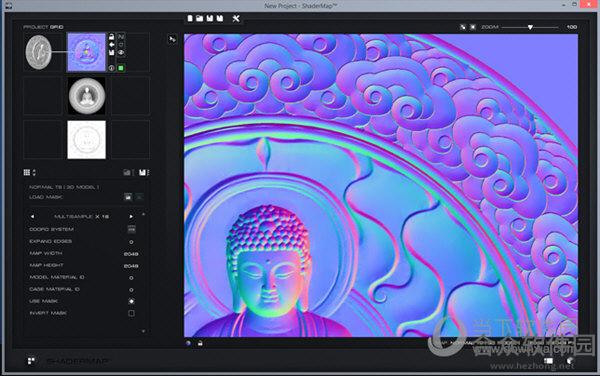600x376 pixels.
Task: Enable the Invert Mask checkbox
Action: click(131, 313)
